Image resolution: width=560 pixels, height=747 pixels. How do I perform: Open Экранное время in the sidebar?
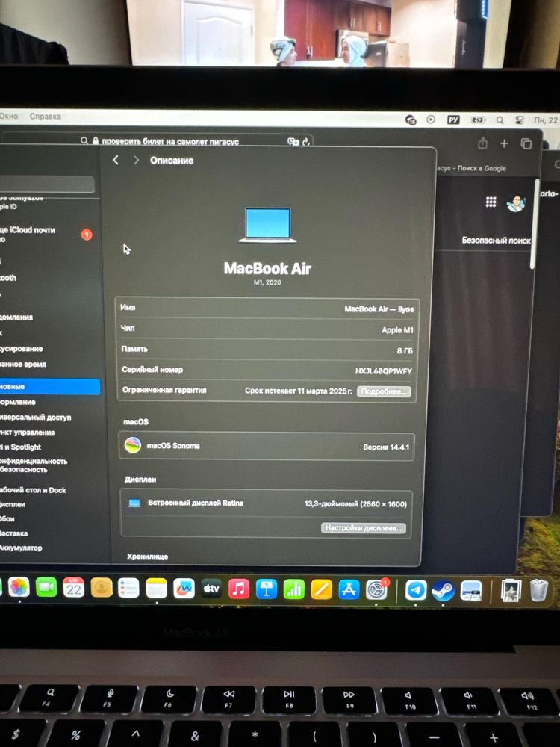(x=23, y=364)
